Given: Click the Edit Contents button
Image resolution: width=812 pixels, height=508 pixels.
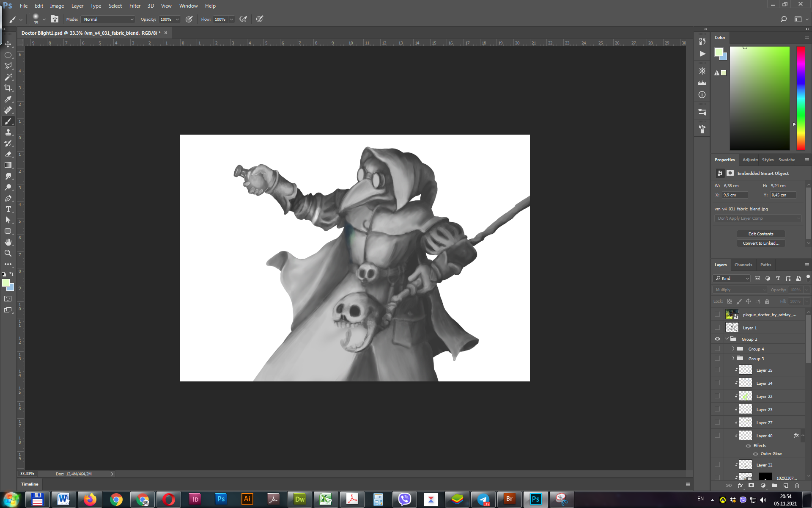Looking at the screenshot, I should click(760, 234).
